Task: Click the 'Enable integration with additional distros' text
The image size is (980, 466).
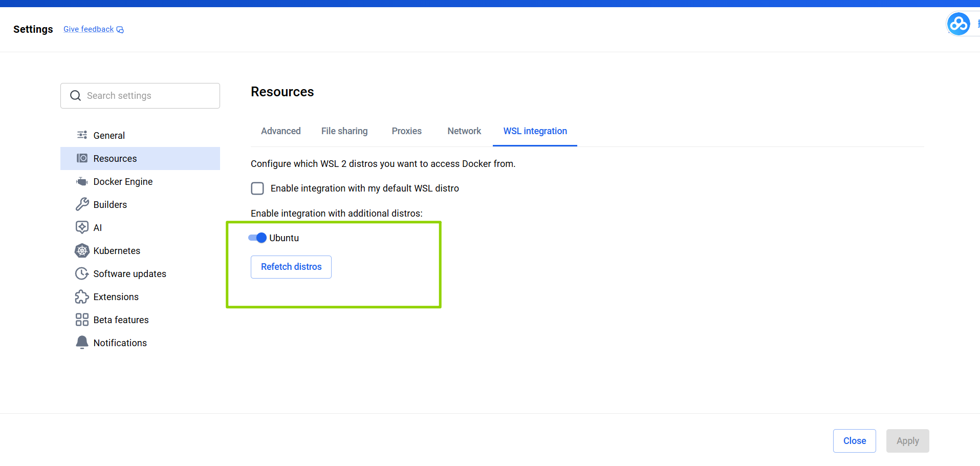Action: tap(337, 214)
